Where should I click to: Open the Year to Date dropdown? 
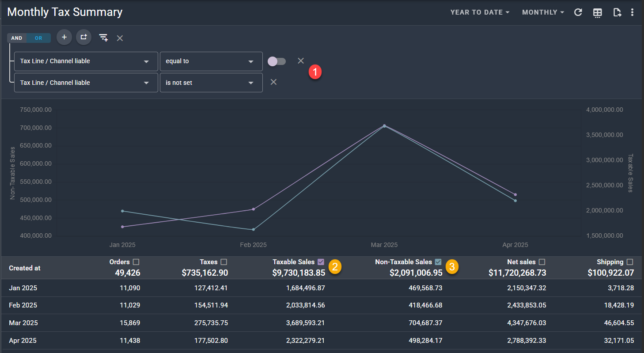(480, 12)
